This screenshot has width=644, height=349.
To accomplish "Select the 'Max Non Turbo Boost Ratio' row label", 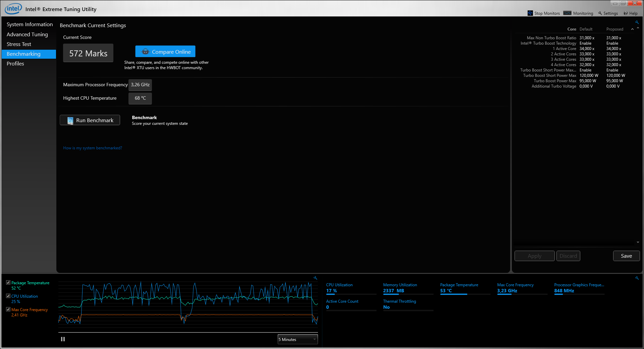I will [551, 38].
